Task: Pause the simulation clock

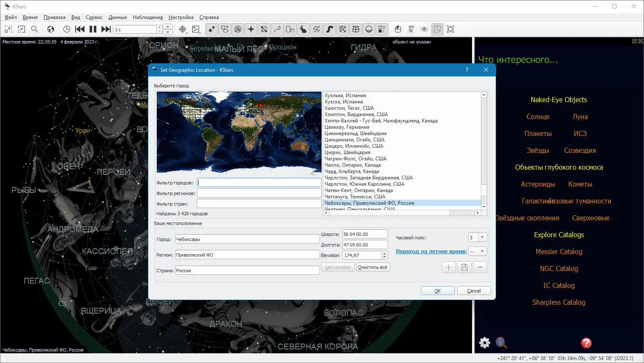Action: tap(93, 29)
